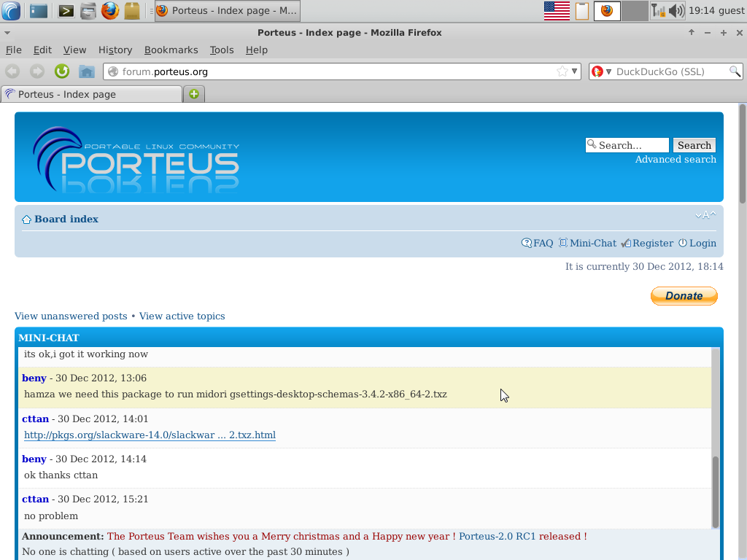Select the Porteus - Index page tab
The width and height of the screenshot is (747, 560).
pyautogui.click(x=91, y=94)
